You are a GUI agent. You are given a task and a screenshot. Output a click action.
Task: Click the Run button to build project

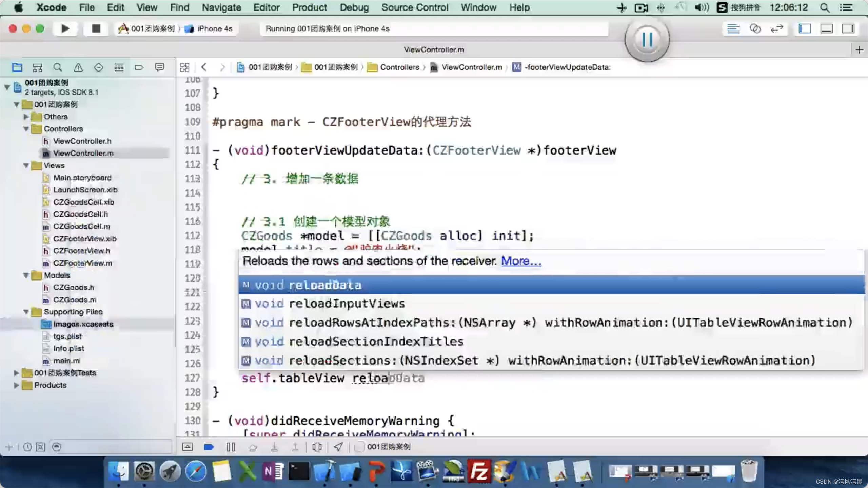pos(65,28)
